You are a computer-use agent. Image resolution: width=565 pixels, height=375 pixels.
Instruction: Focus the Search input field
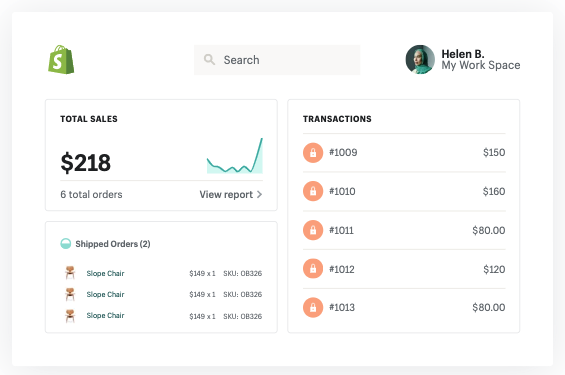277,60
